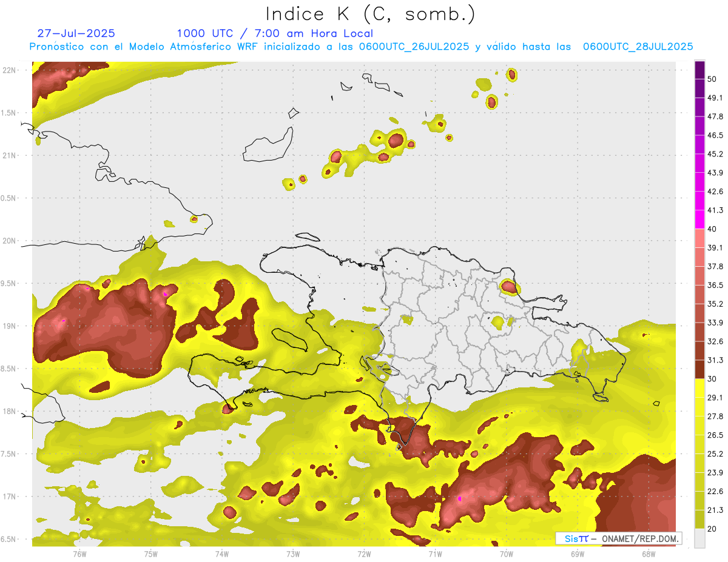Click the legend value "46.5"
The height and width of the screenshot is (562, 728).
tap(715, 135)
